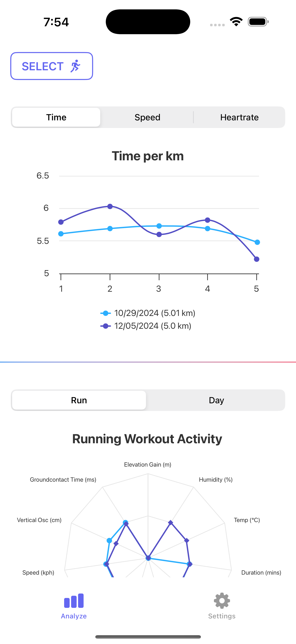Switch the chart to Heartrate
The width and height of the screenshot is (296, 644).
239,117
